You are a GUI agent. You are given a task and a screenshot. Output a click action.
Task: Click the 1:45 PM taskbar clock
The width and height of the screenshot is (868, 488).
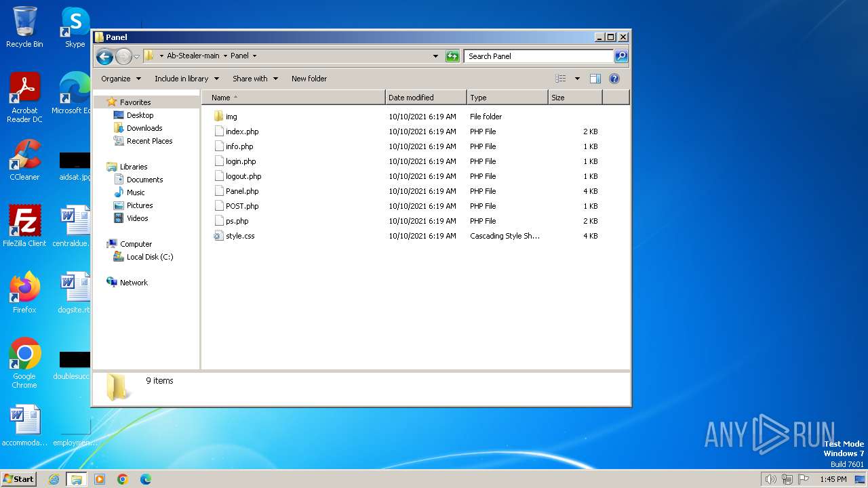tap(833, 479)
